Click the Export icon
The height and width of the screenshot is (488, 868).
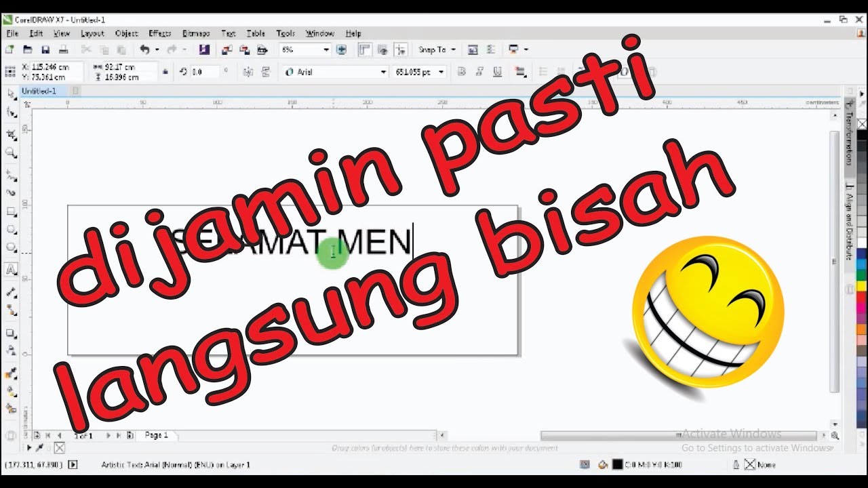click(244, 49)
